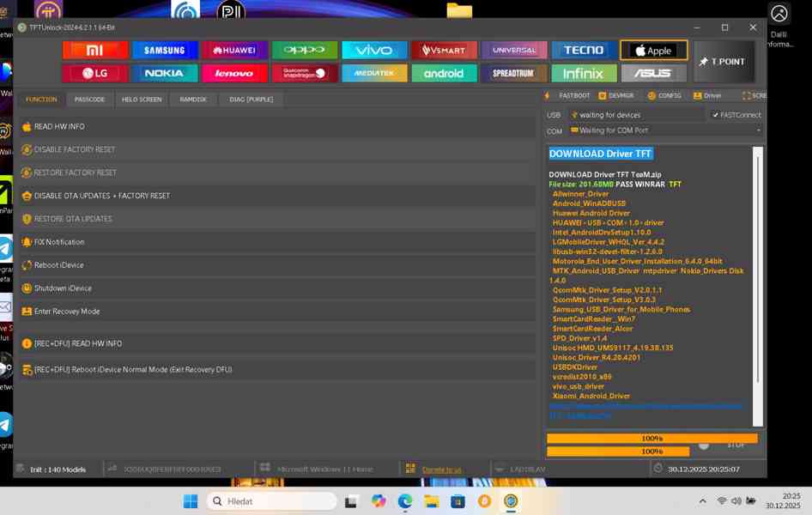
Task: Choose the Xiaomi Mi brand icon
Action: pos(95,51)
